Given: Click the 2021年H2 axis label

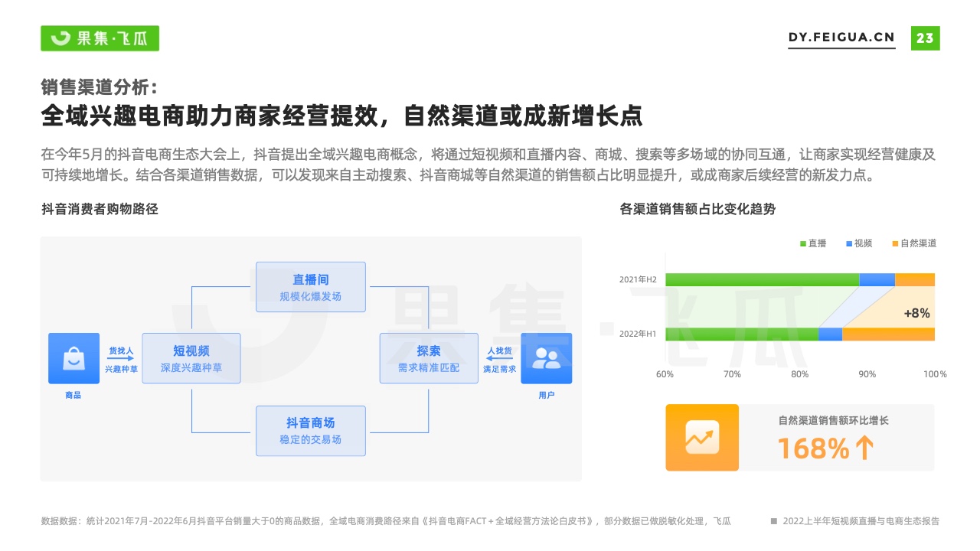Looking at the screenshot, I should click(639, 279).
